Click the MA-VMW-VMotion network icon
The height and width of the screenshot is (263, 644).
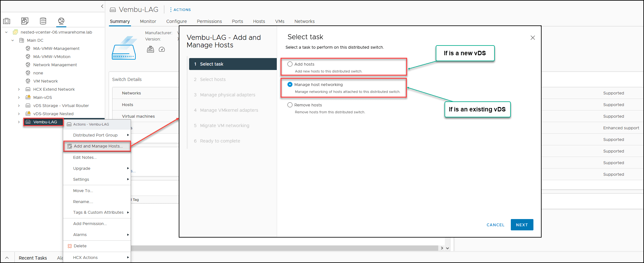[28, 56]
